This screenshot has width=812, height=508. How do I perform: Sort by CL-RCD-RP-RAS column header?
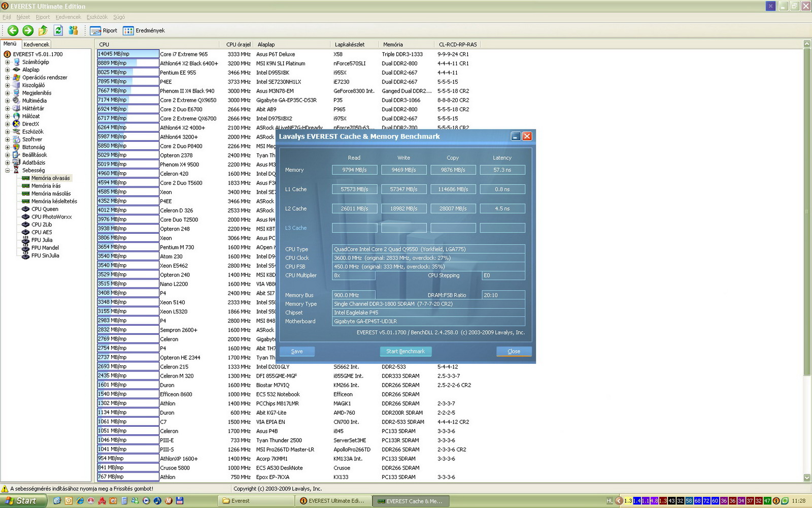coord(458,44)
